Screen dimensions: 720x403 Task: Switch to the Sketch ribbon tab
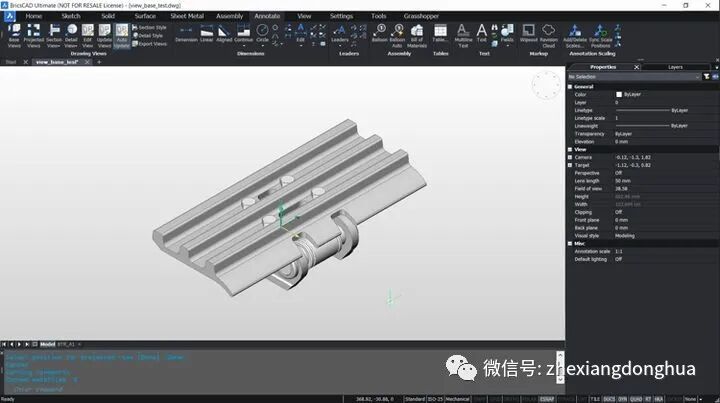point(71,16)
